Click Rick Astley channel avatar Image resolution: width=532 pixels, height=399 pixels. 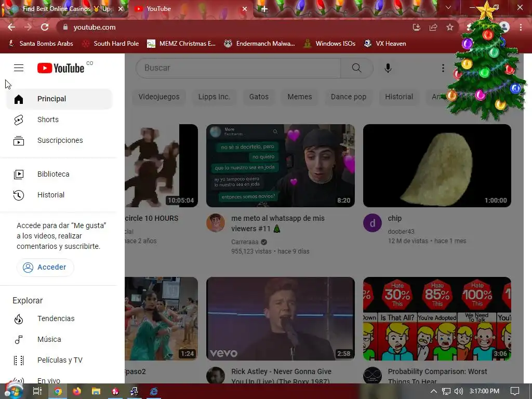tap(216, 376)
